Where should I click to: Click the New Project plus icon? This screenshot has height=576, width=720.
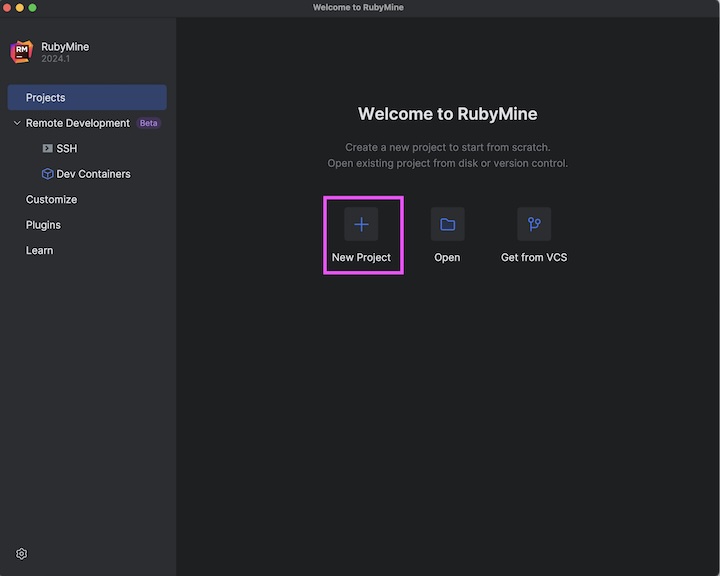(x=361, y=224)
